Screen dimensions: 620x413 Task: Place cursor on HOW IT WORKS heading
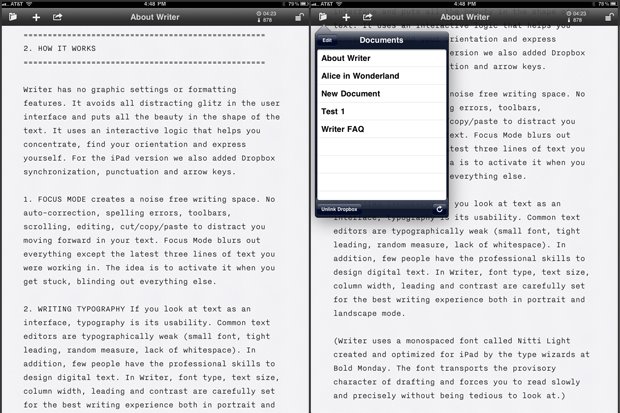(59, 48)
